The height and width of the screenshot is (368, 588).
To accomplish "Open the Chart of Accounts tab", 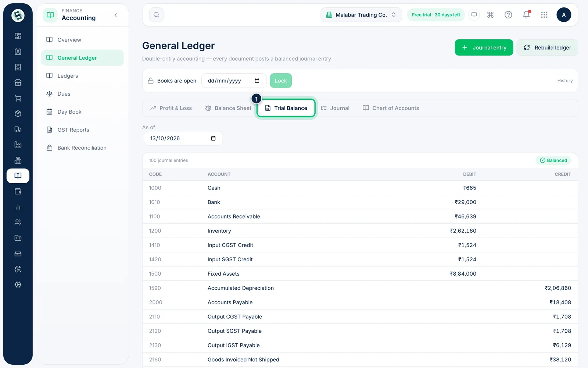I will (x=391, y=108).
